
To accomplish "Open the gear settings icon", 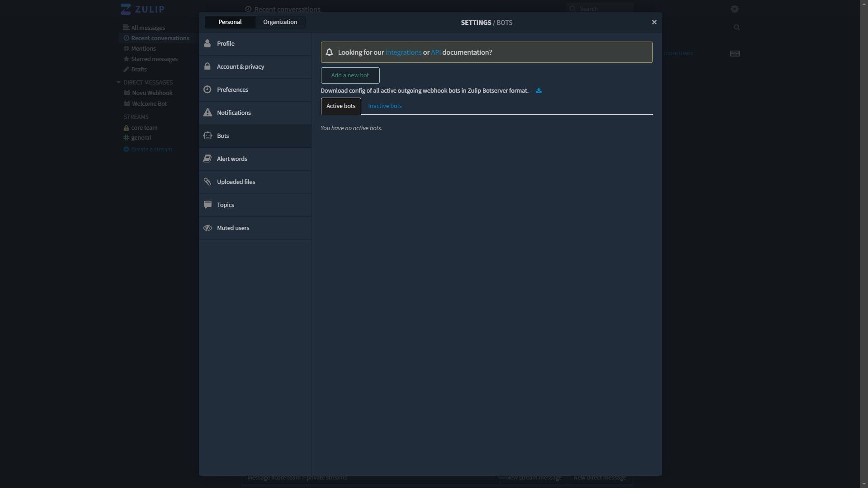I will 734,9.
